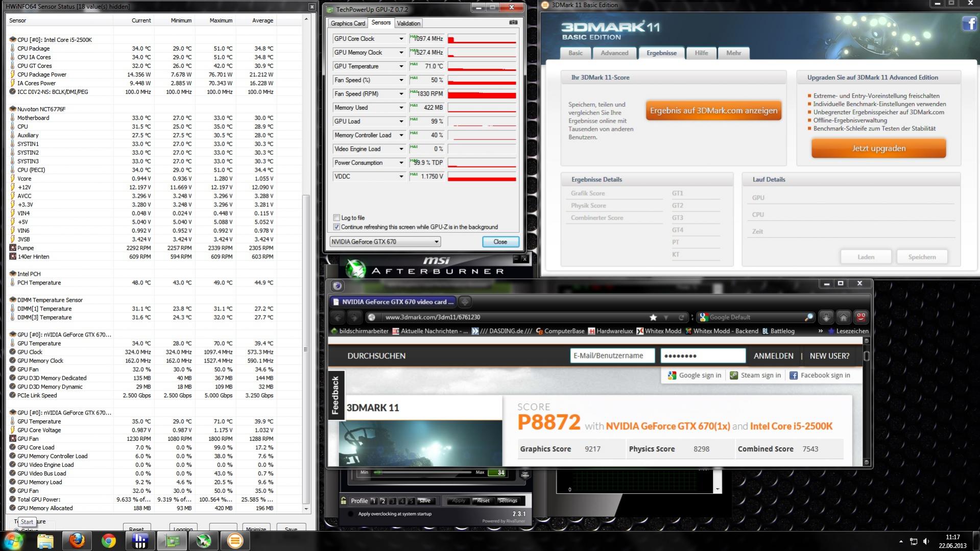Go to the browser home page
Screen dimensions: 980x551
[x=843, y=317]
